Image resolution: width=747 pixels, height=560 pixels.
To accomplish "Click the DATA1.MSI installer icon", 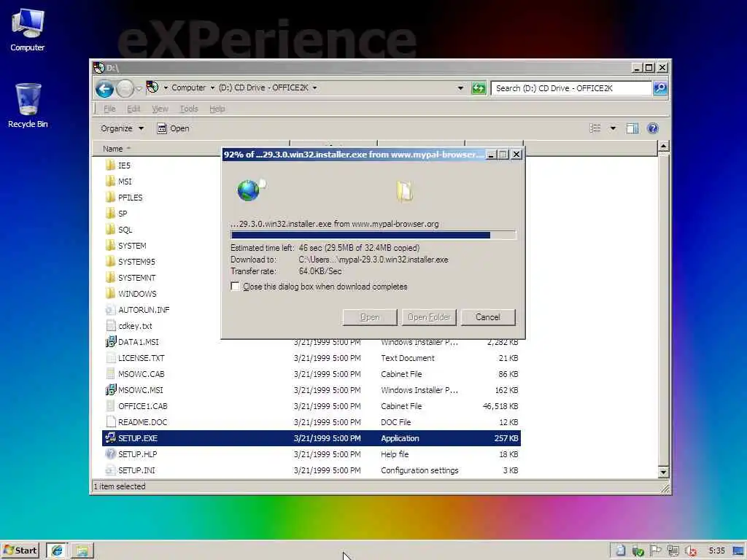I will 111,342.
